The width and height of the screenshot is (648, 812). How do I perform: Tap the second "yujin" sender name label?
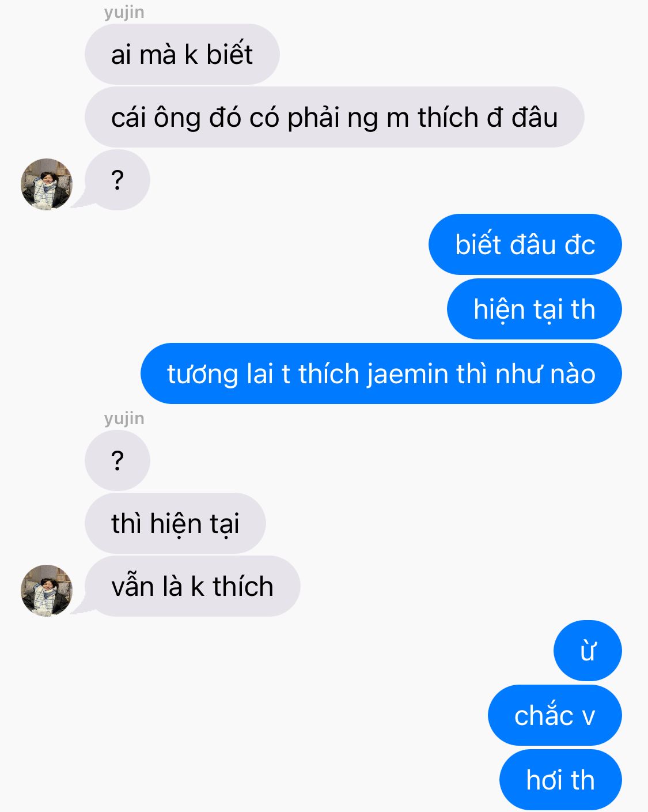coord(124,418)
